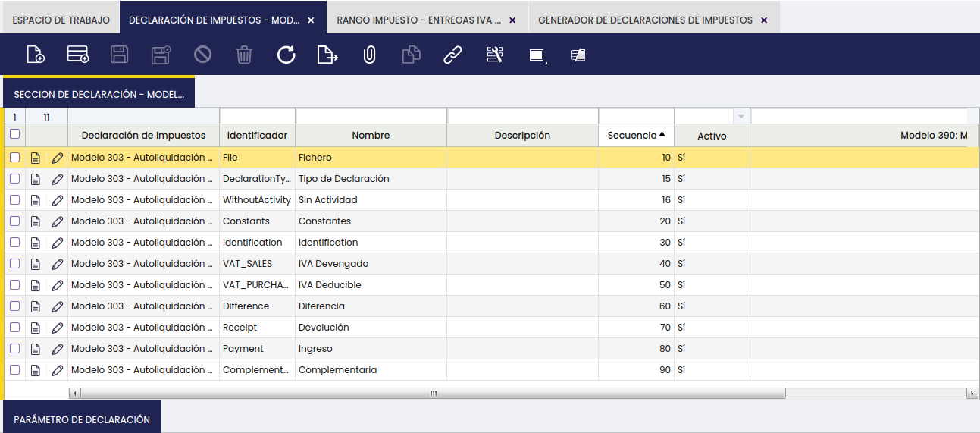Viewport: 980px width, 433px height.
Task: Select the Ingreso name cell
Action: point(371,349)
